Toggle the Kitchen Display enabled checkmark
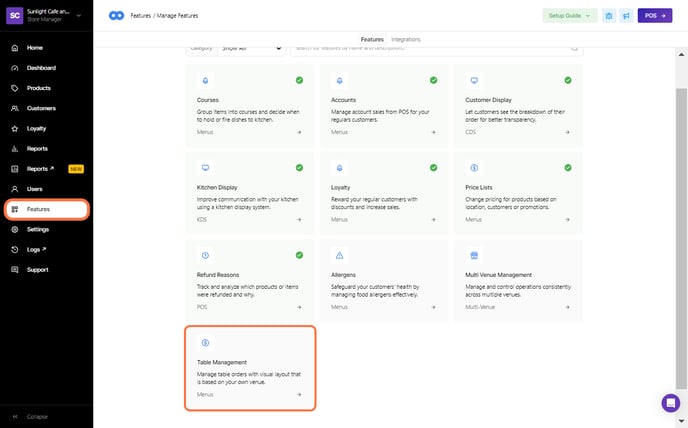Viewport: 688px width, 428px height. point(299,168)
